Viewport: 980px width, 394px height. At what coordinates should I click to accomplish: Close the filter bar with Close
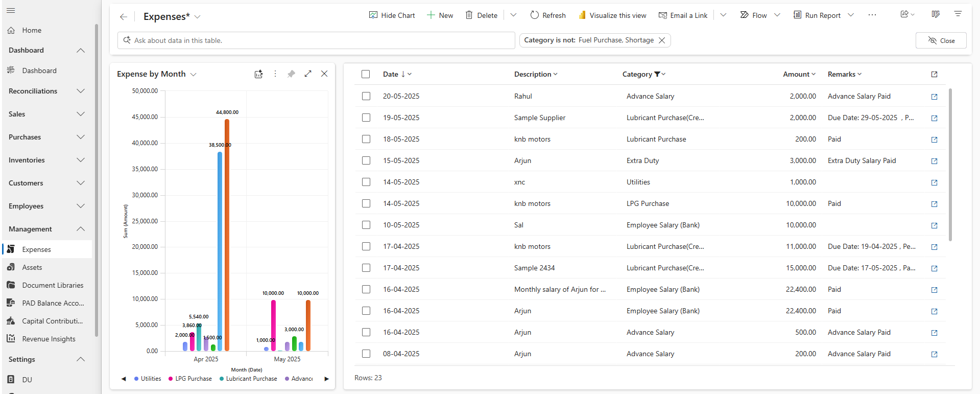tap(941, 41)
